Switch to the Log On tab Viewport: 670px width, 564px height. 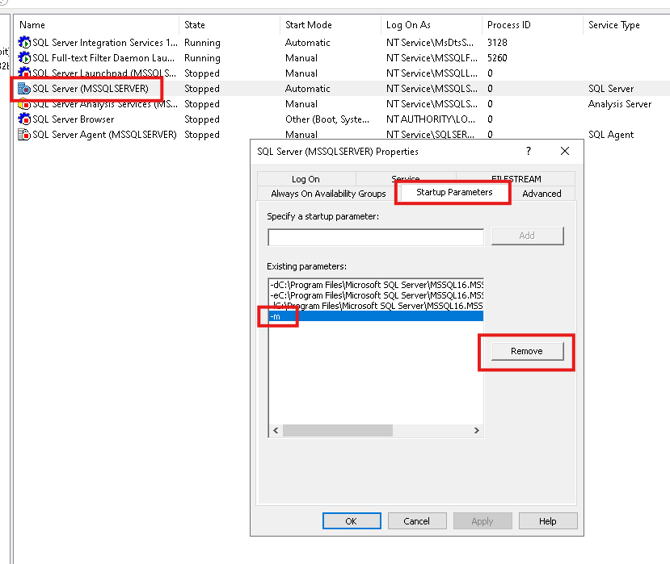pos(306,179)
